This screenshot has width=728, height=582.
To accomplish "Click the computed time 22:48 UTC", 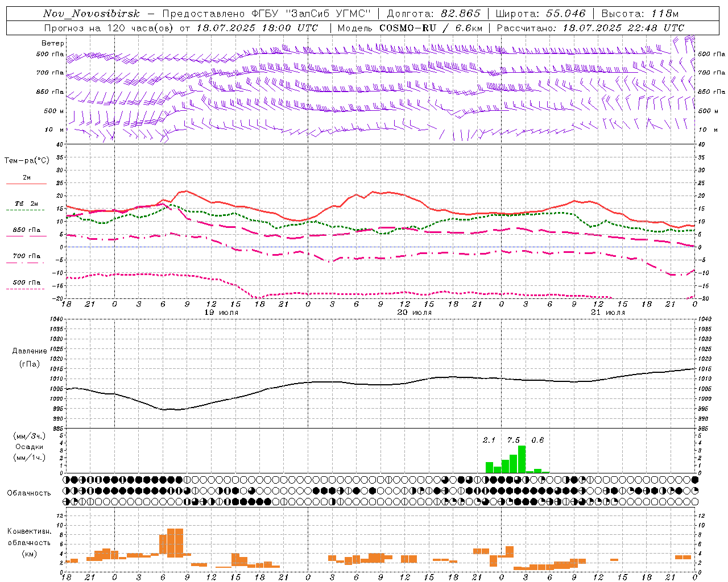I will pos(656,28).
